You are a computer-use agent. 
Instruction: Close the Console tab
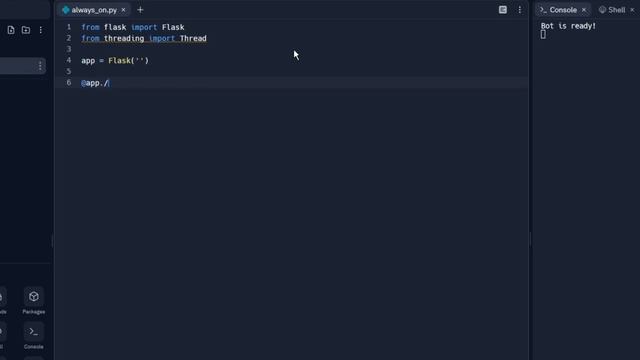584,10
